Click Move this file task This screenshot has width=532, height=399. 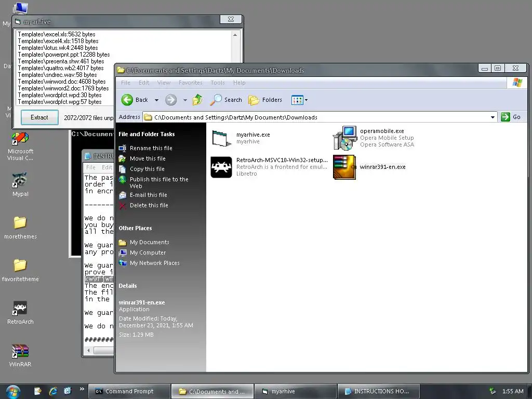(148, 158)
